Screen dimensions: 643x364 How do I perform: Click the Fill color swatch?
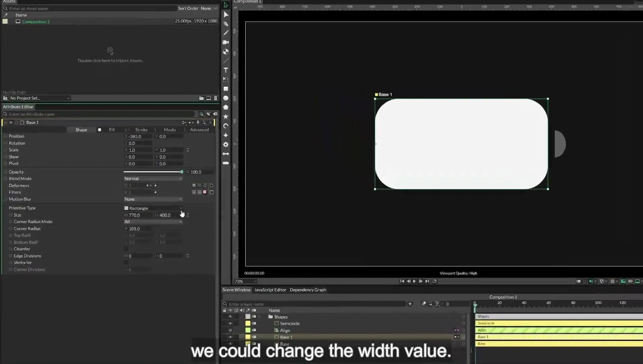pyautogui.click(x=99, y=130)
